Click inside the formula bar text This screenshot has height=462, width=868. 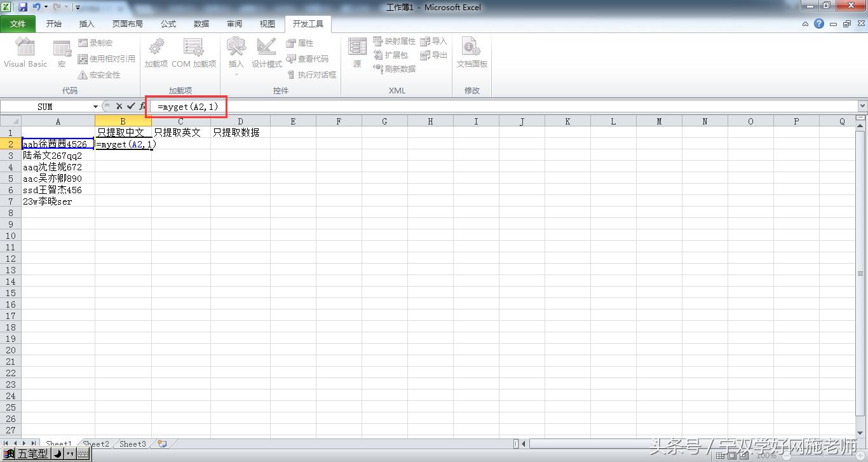tap(188, 107)
